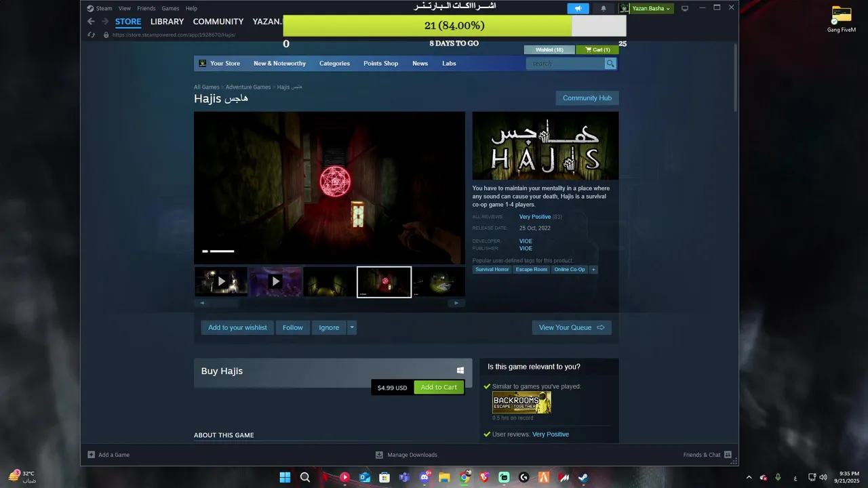The image size is (868, 488).
Task: Open the Steam taskbar icon
Action: click(x=583, y=477)
